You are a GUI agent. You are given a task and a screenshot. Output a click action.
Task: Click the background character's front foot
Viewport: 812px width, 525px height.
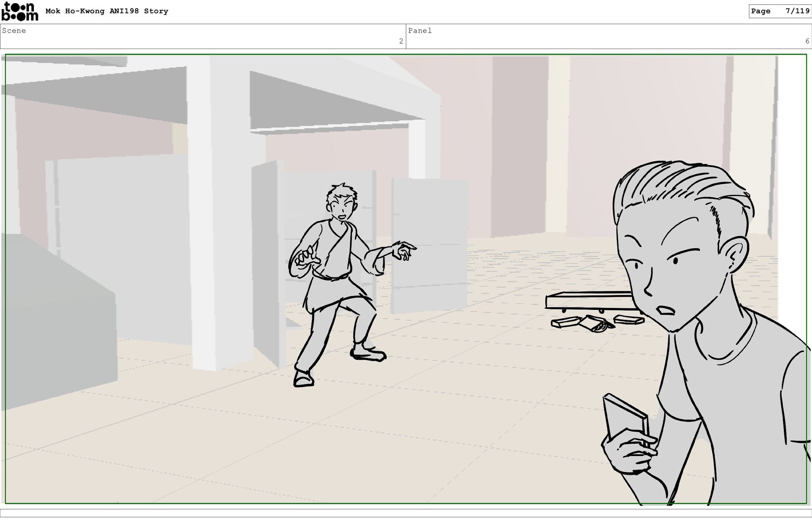[304, 379]
